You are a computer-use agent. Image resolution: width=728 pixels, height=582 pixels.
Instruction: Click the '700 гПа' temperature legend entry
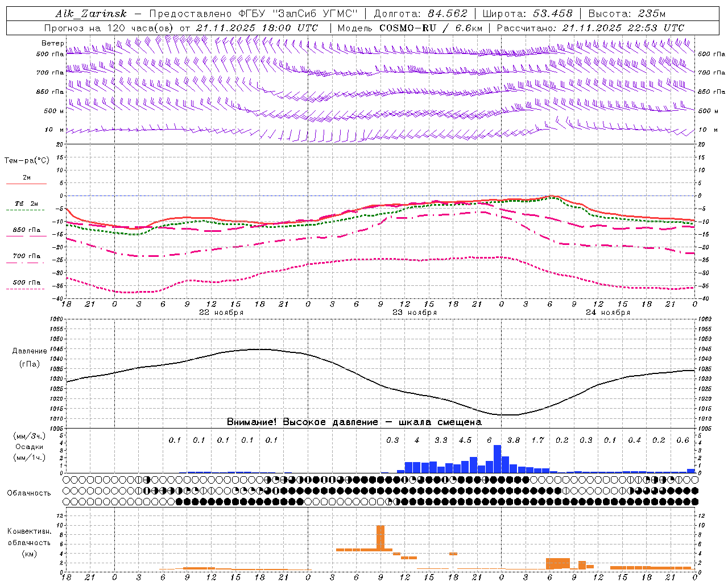point(27,256)
